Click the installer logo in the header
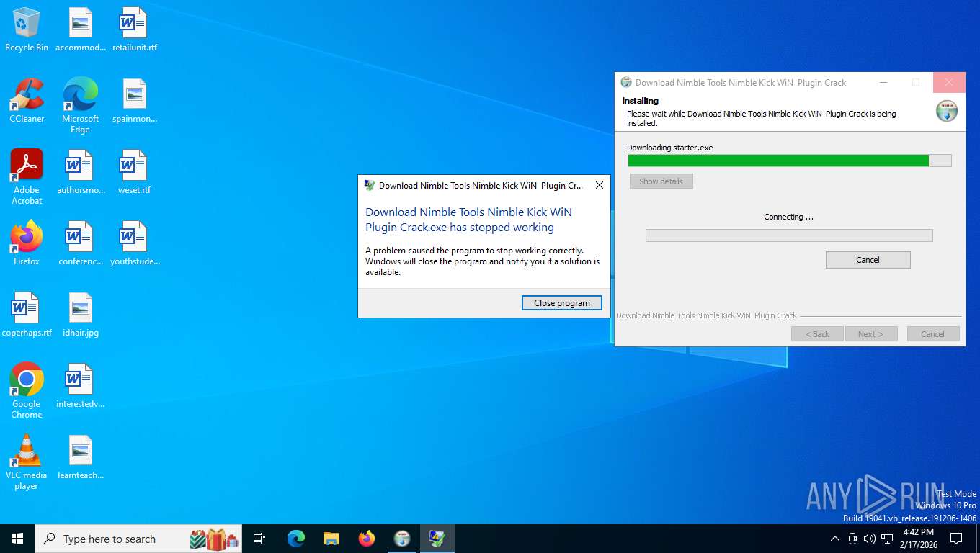The height and width of the screenshot is (553, 980). 946,111
